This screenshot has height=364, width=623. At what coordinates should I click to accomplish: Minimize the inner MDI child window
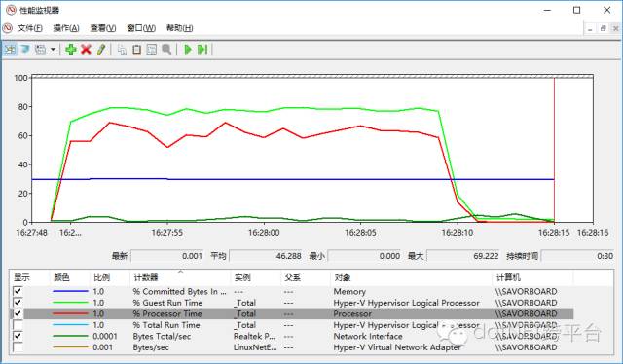[x=590, y=28]
